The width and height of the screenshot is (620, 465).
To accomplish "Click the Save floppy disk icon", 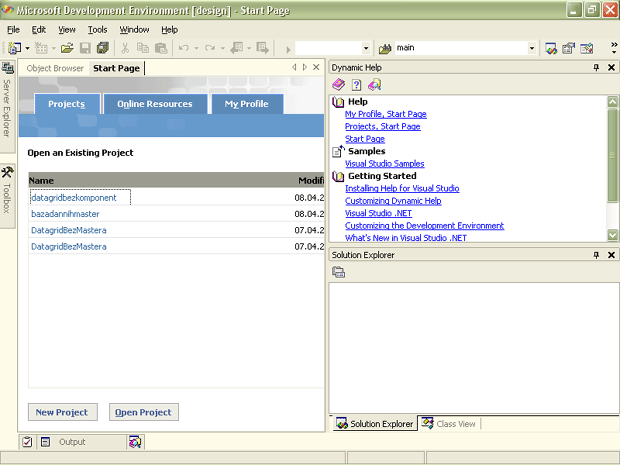I will (x=85, y=48).
